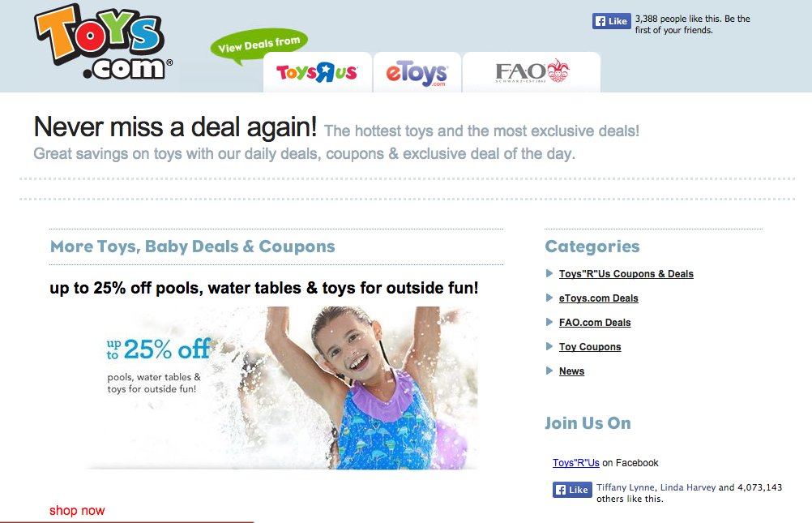812x523 pixels.
Task: Open FAO.com Deals category link
Action: [x=595, y=323]
